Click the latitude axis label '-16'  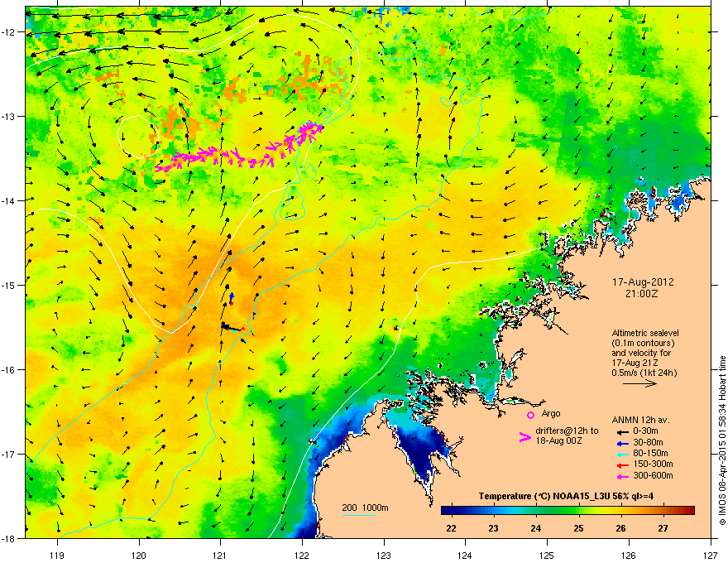pyautogui.click(x=8, y=370)
